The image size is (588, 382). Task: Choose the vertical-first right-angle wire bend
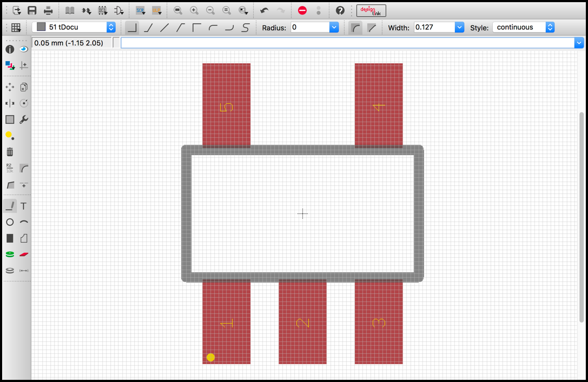(x=197, y=28)
